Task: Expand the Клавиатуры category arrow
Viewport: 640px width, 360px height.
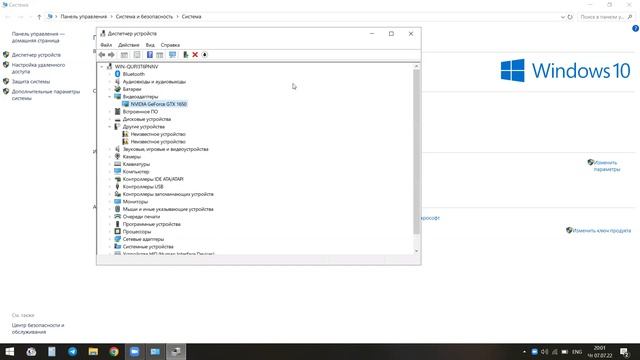Action: point(110,164)
